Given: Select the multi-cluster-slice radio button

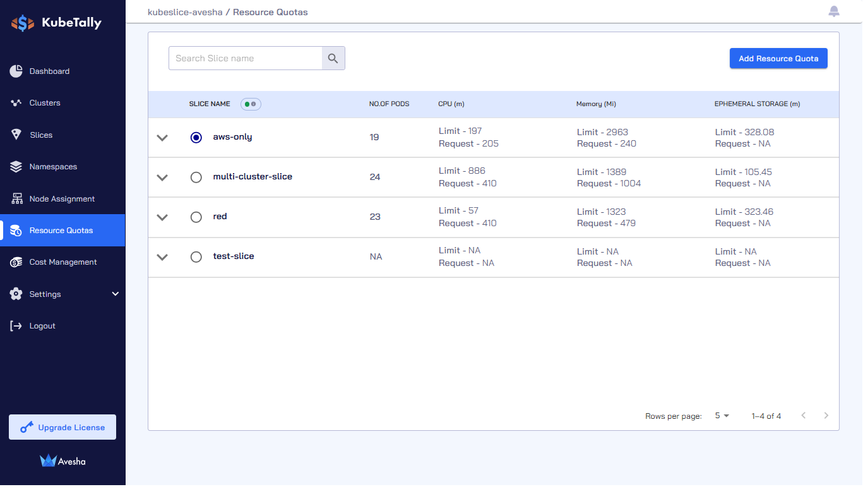Looking at the screenshot, I should coord(196,178).
